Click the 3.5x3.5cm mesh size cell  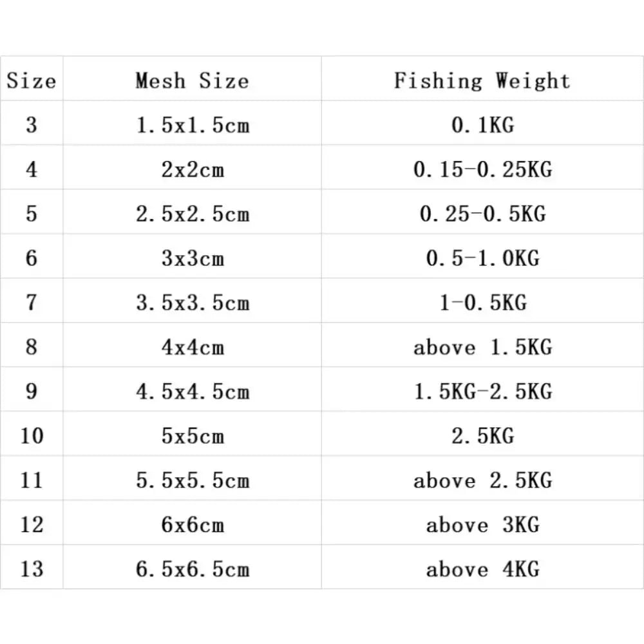click(x=192, y=303)
